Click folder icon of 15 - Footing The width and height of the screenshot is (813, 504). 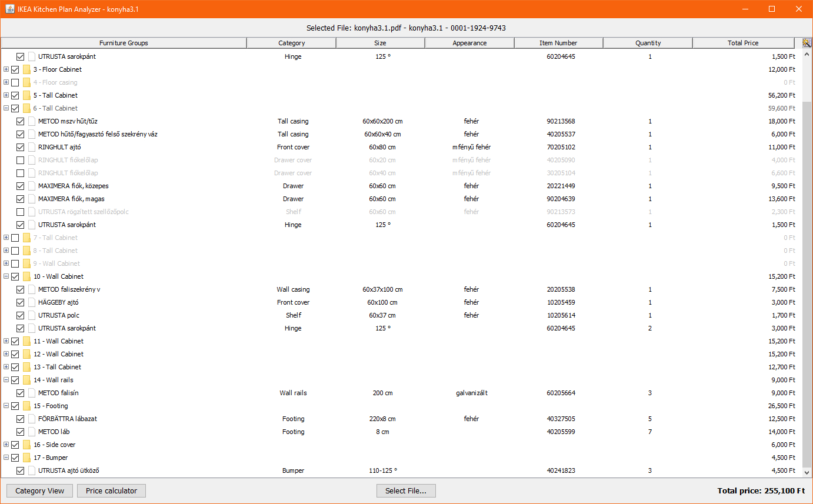pos(26,406)
